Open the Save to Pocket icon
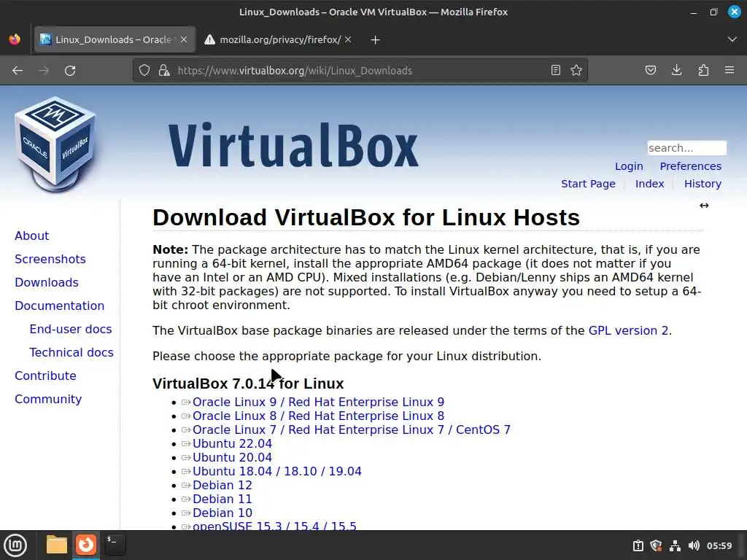 click(x=651, y=71)
